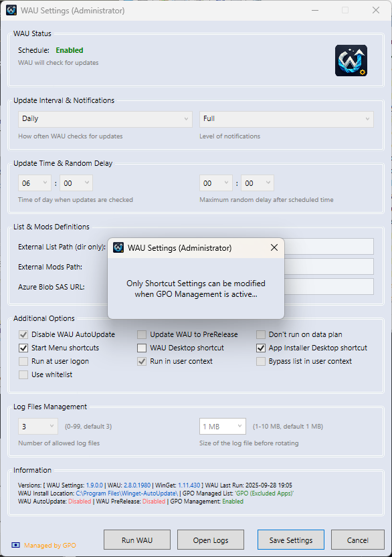Enable WAU Desktop shortcut checkbox
Viewport: 392px width, 557px height.
[142, 348]
